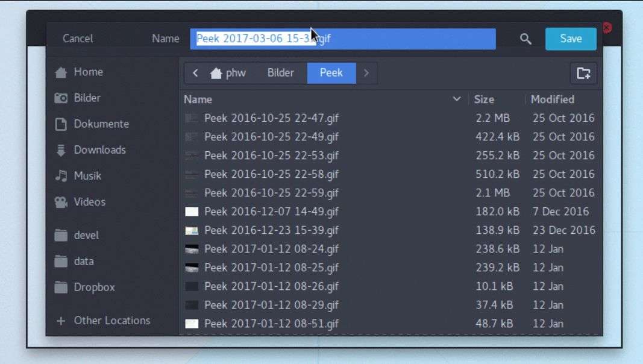Open the Downloads sidebar location

pos(99,150)
